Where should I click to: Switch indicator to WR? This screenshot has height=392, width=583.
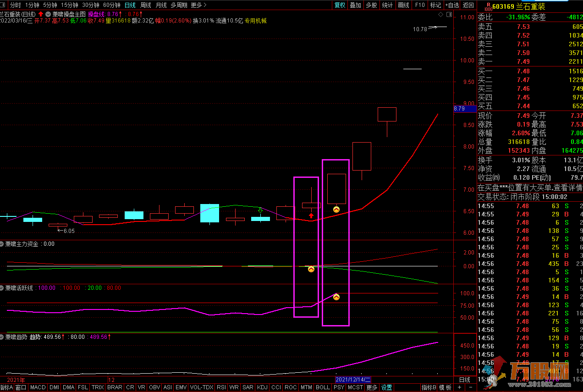234,387
